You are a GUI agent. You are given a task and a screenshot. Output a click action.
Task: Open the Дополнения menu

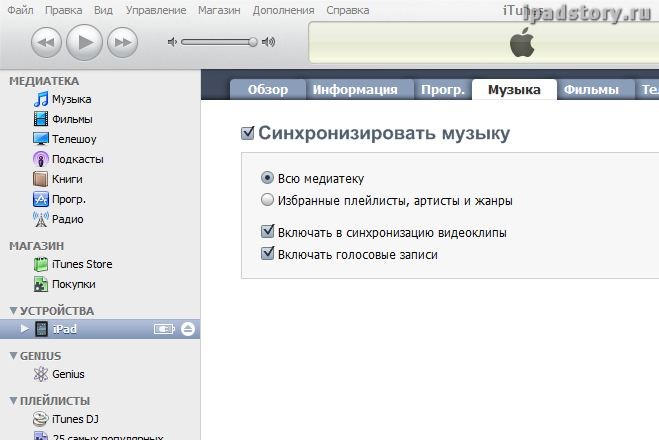click(x=284, y=10)
